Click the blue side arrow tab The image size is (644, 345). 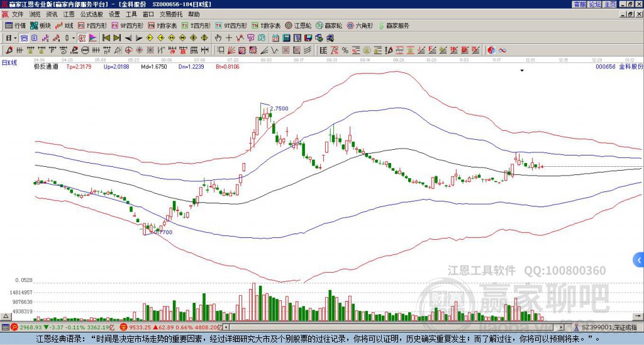(x=640, y=259)
